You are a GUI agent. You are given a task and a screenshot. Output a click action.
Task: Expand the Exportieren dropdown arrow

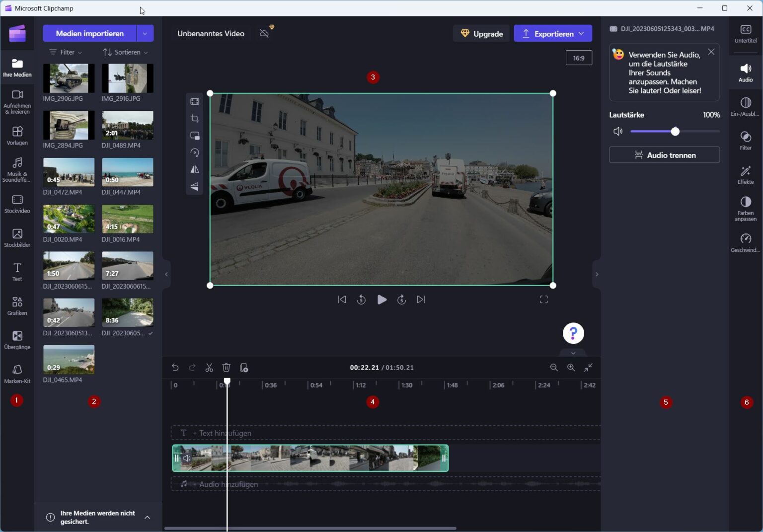click(581, 33)
